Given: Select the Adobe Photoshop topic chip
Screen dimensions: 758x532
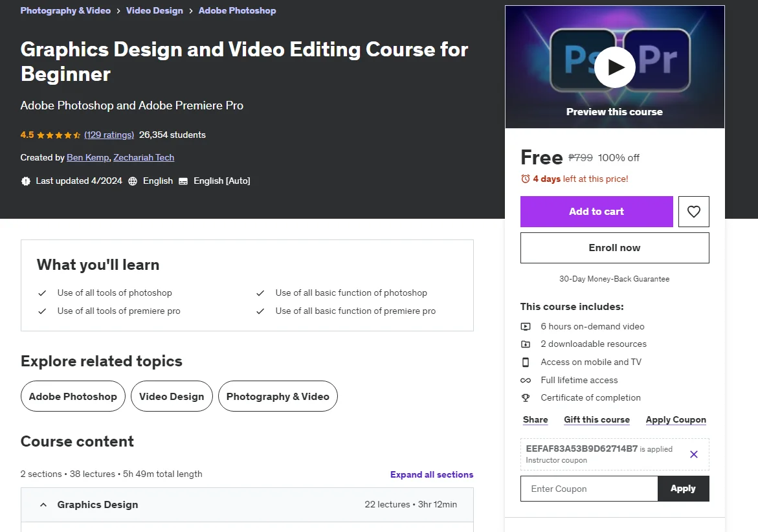Looking at the screenshot, I should pyautogui.click(x=73, y=396).
